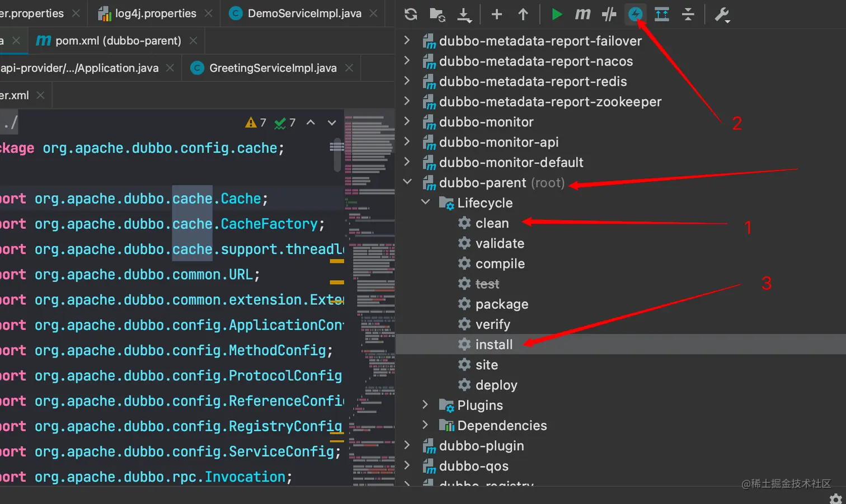846x504 pixels.
Task: Close the DemoServiceImpl.java tab
Action: pos(374,13)
